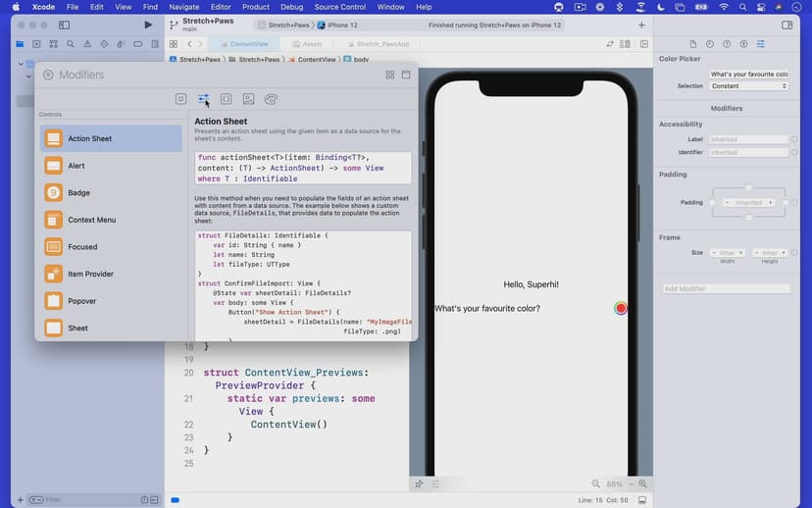Toggle the left padding edge checkbox
Viewport: 812px width, 508px height.
coord(712,202)
